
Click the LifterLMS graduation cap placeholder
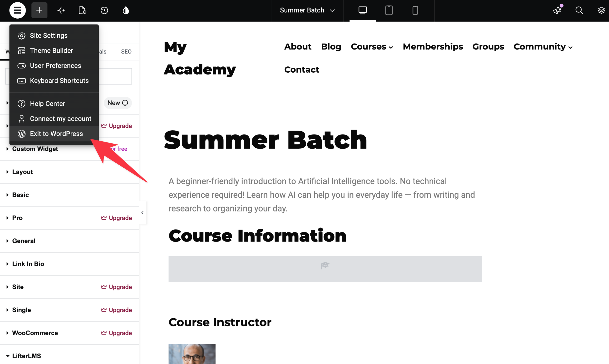[x=325, y=269]
